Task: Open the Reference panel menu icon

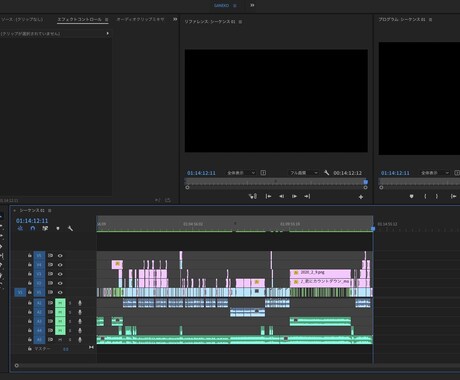Action: click(240, 22)
